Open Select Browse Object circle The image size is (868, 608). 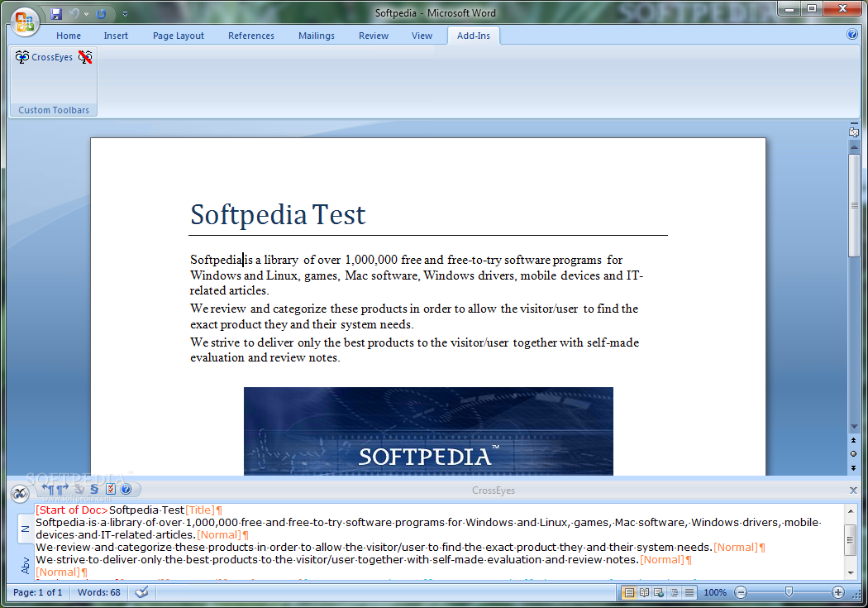tap(854, 454)
